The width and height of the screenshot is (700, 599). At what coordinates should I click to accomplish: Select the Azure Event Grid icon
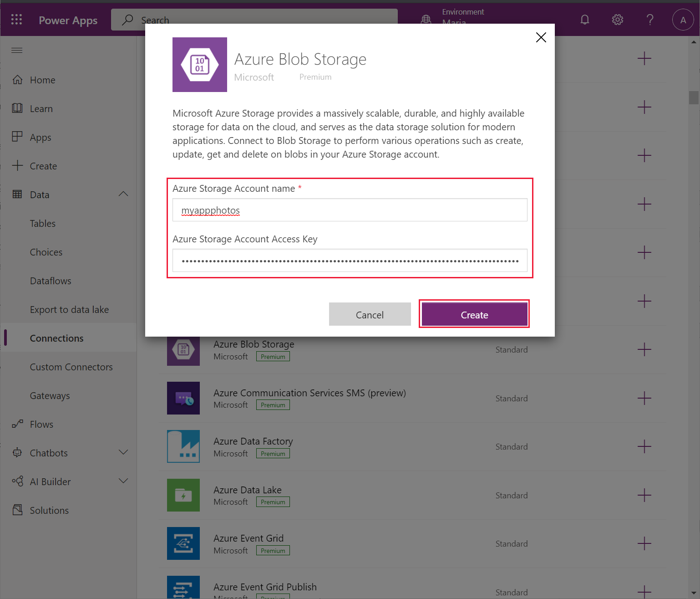[183, 543]
